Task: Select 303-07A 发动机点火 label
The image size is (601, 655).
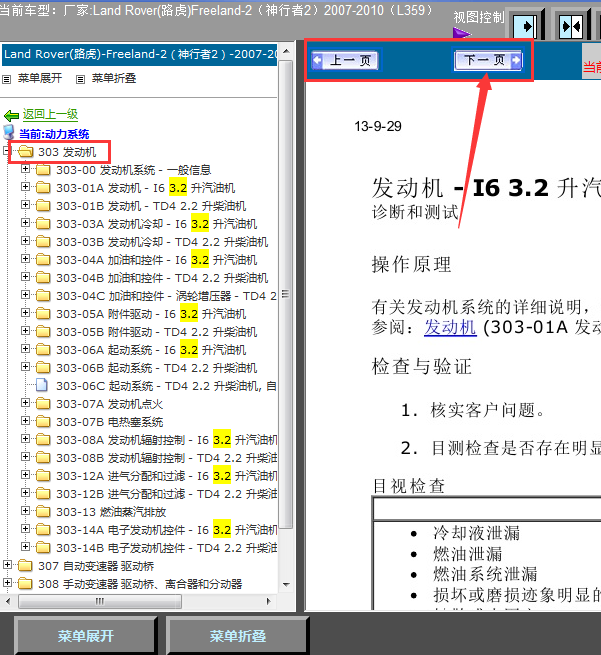Action: point(109,404)
